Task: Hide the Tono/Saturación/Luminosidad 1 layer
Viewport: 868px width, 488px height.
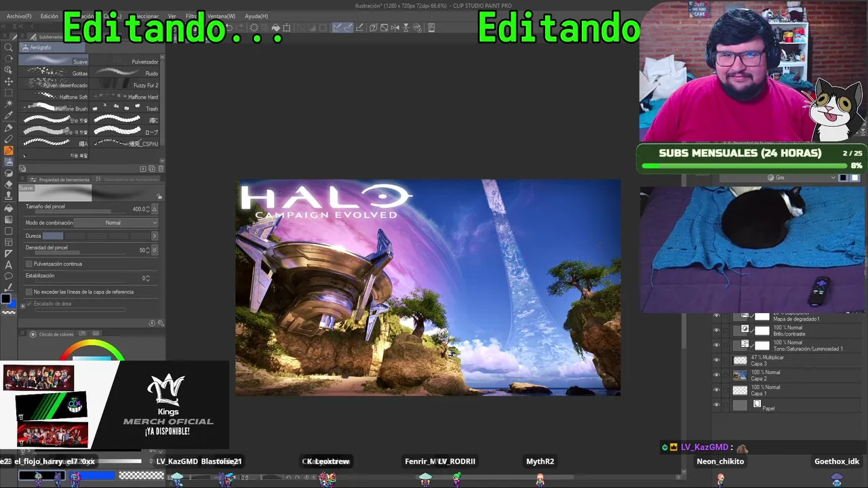Action: (716, 345)
